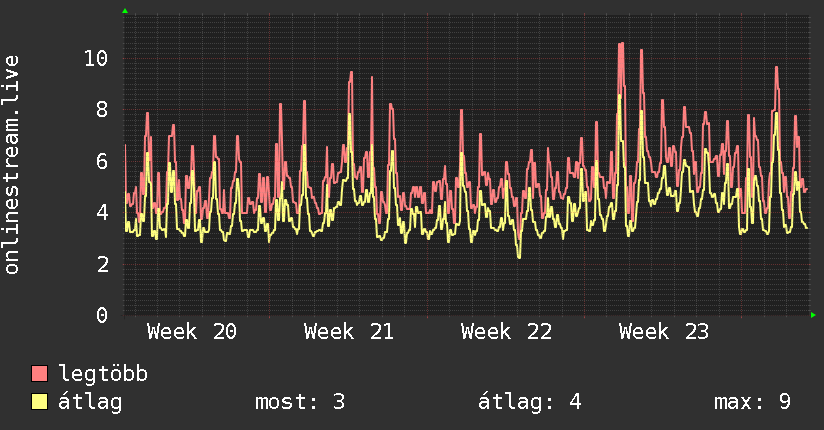Click the Week 20 axis label

[x=192, y=332]
